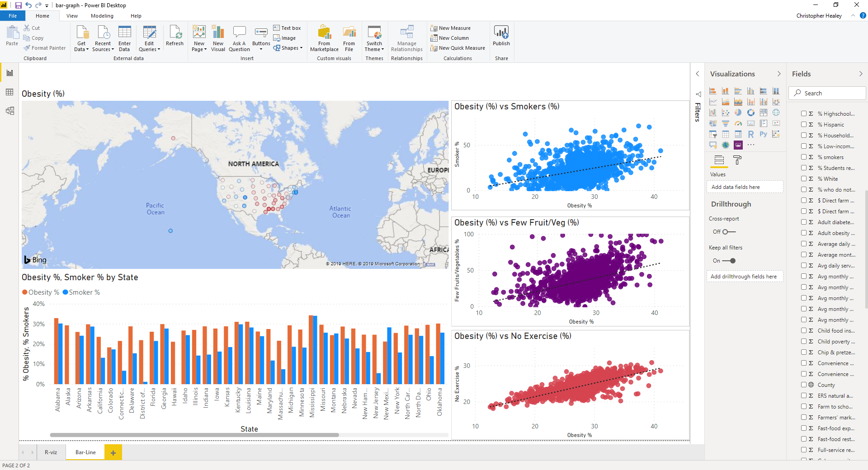Click Format Painter button

[x=45, y=48]
